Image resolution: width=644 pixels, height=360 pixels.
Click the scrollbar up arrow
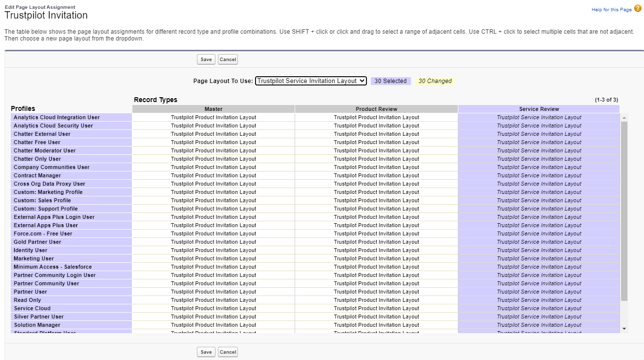click(x=623, y=117)
